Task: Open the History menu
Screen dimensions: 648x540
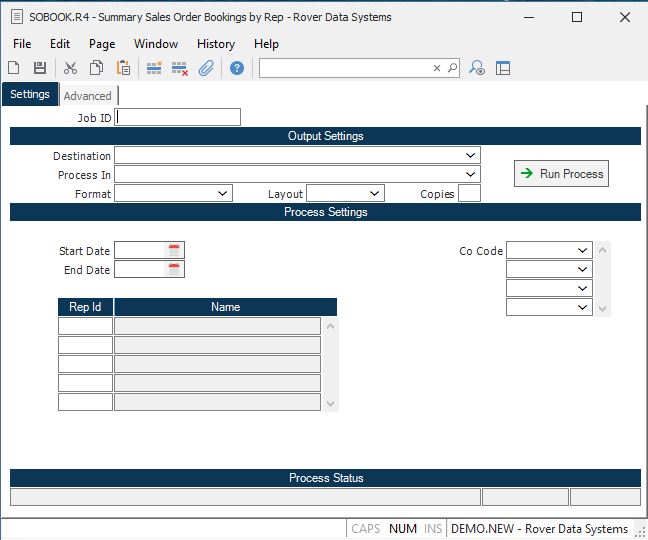Action: tap(215, 44)
